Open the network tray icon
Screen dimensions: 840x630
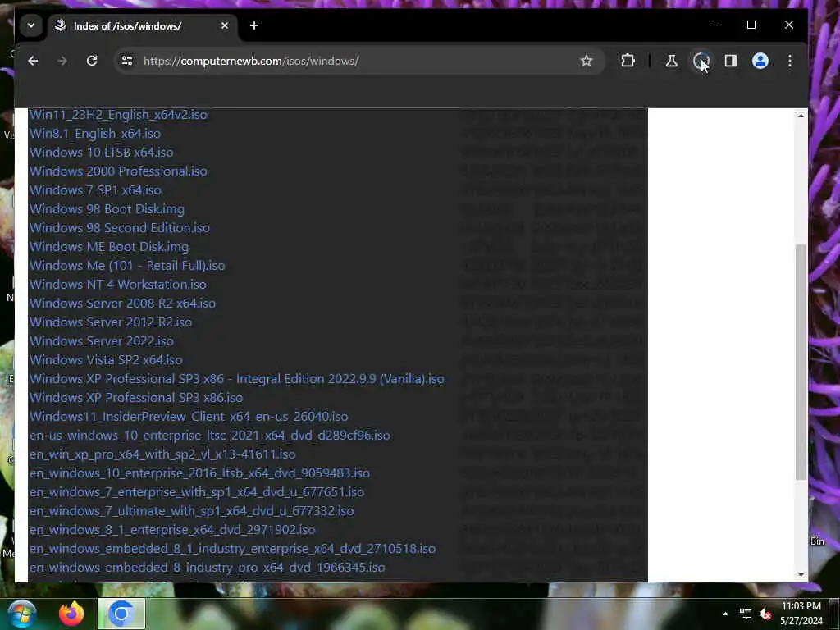745,614
